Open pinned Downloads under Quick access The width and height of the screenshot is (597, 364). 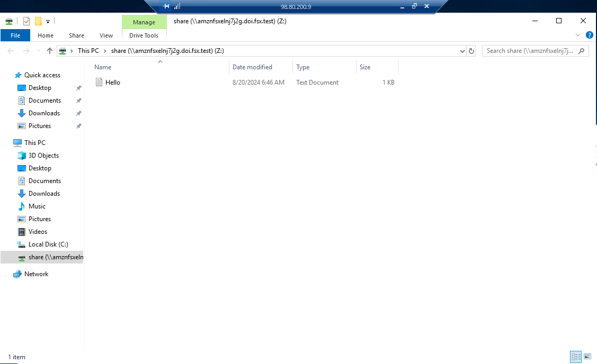click(44, 113)
